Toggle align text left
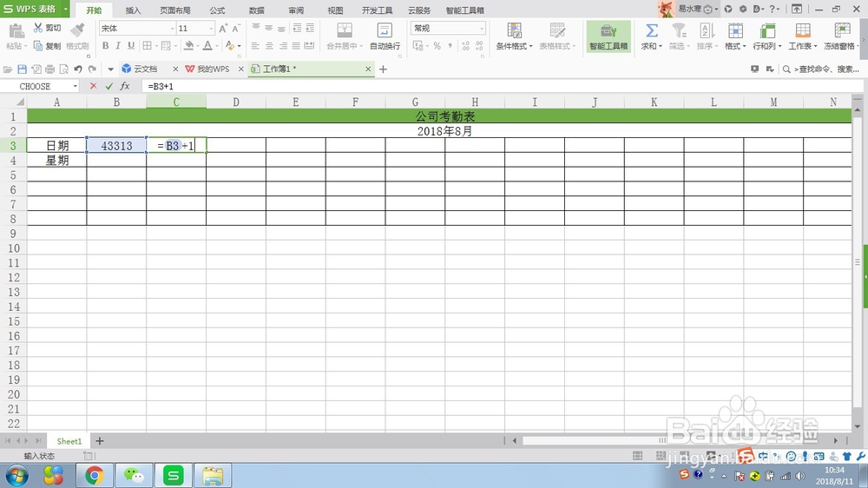This screenshot has width=868, height=488. 255,46
